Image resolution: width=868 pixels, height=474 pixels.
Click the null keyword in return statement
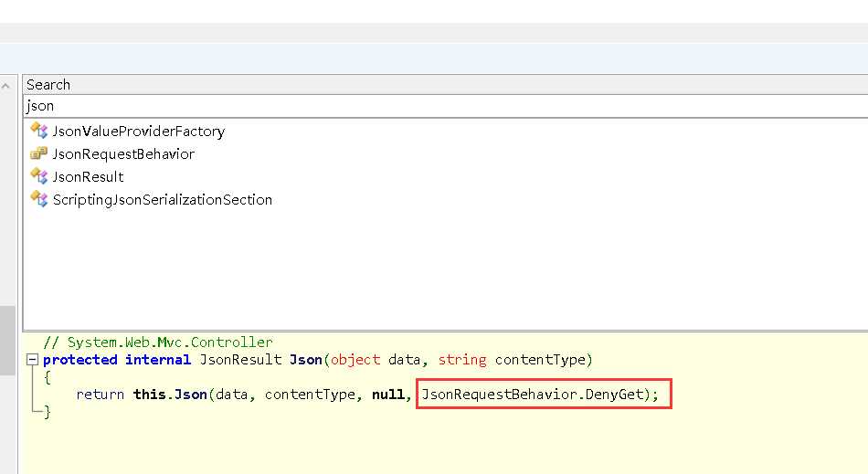(x=388, y=394)
